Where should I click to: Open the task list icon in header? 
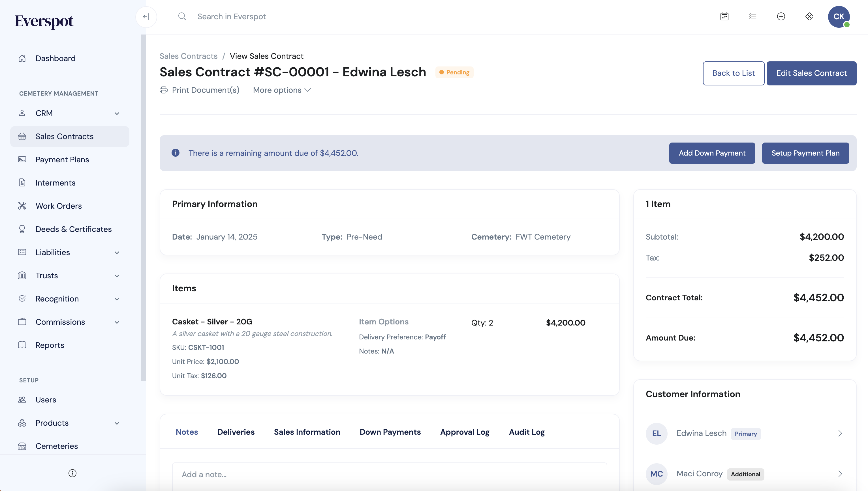click(x=752, y=16)
